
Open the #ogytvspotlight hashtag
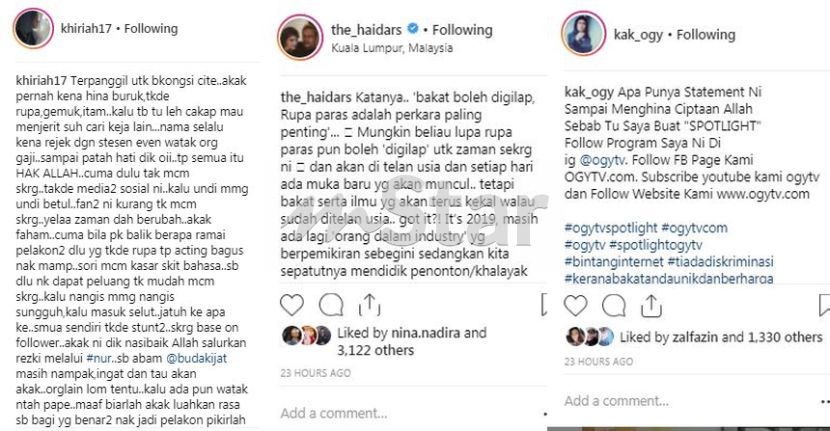coord(611,228)
